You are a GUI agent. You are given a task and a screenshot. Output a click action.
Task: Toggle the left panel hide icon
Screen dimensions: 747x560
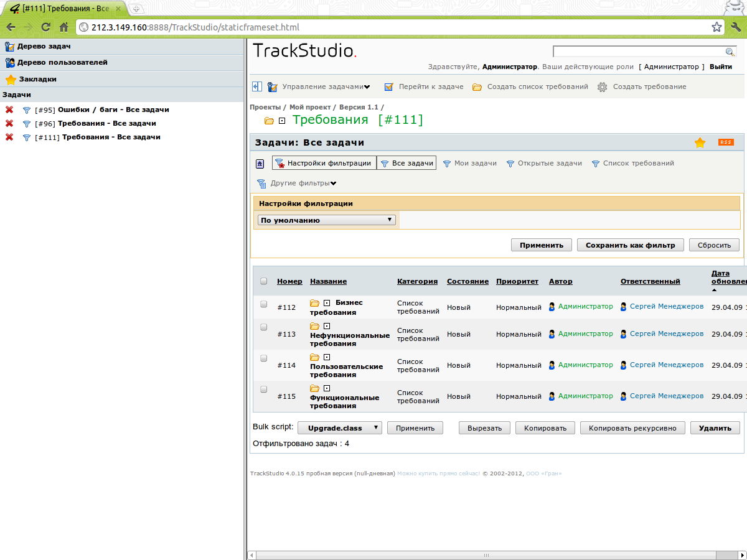point(257,86)
